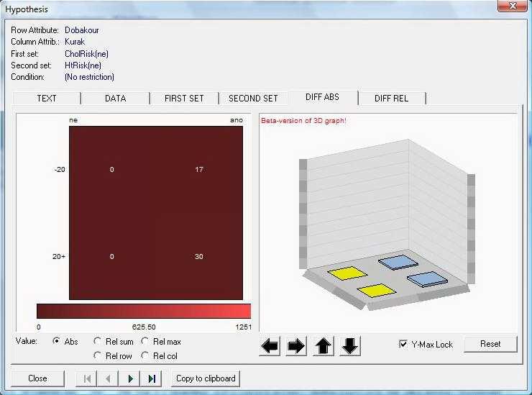Image resolution: width=532 pixels, height=395 pixels.
Task: Tilt the 3D graph with down arrow
Action: 350,346
